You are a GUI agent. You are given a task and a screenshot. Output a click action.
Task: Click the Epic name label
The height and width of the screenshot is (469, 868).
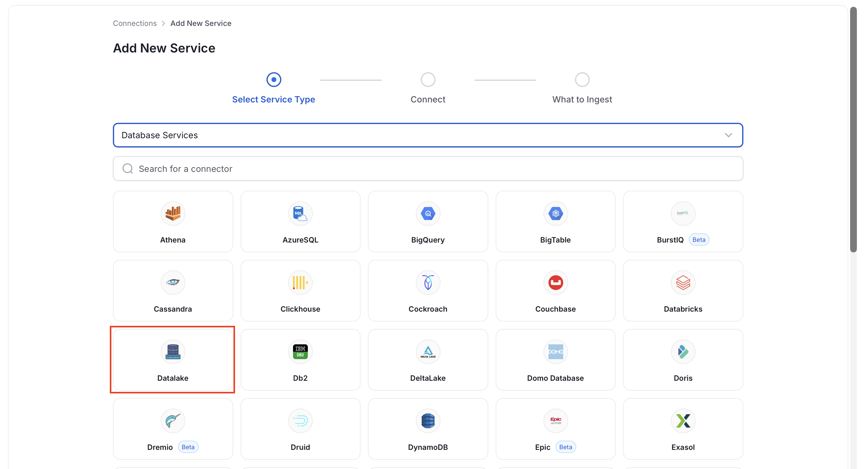coord(543,447)
